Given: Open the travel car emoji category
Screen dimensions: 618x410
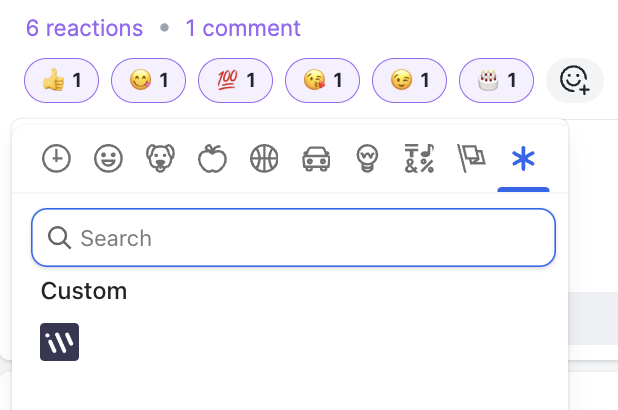Looking at the screenshot, I should [x=316, y=158].
